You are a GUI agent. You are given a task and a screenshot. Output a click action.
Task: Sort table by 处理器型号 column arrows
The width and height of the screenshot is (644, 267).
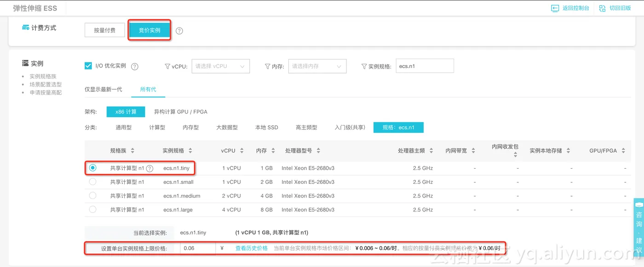click(x=318, y=151)
